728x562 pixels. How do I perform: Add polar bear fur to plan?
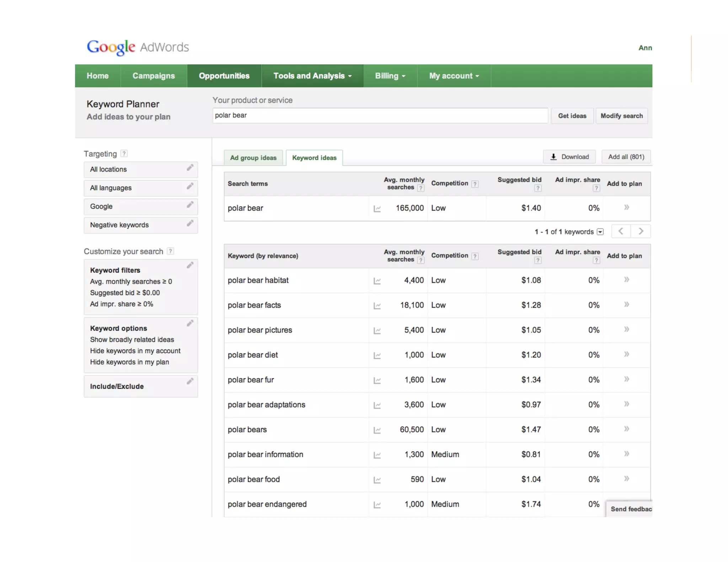(x=626, y=379)
